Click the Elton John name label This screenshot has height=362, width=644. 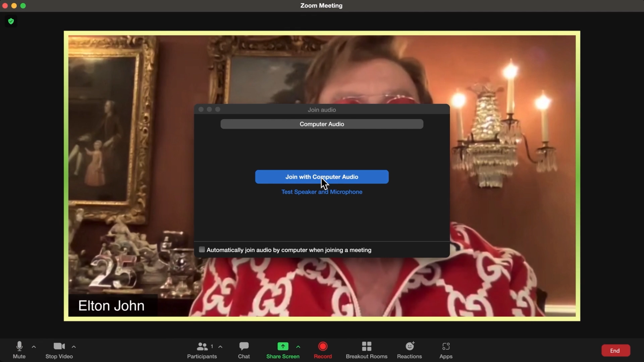(111, 306)
